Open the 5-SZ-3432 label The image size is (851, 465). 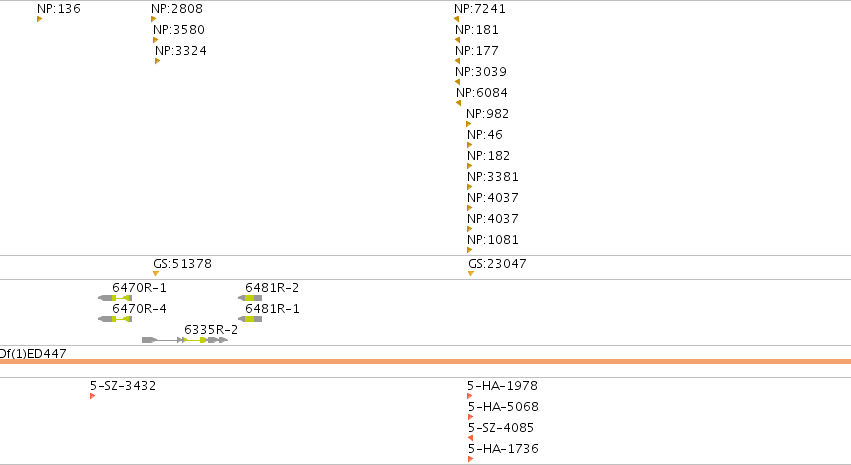123,386
